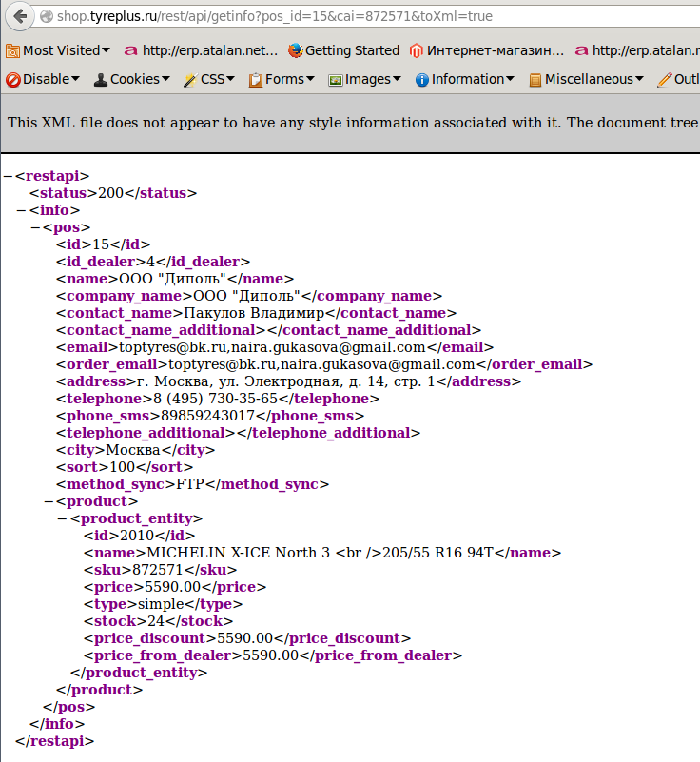Open the Cookies toolbar menu
This screenshot has height=762, width=700.
131,79
